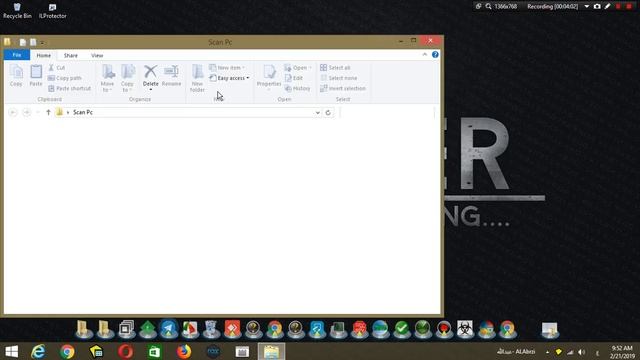Click the recorder pencil annotate icon
The height and width of the screenshot is (360, 640).
pos(608,6)
